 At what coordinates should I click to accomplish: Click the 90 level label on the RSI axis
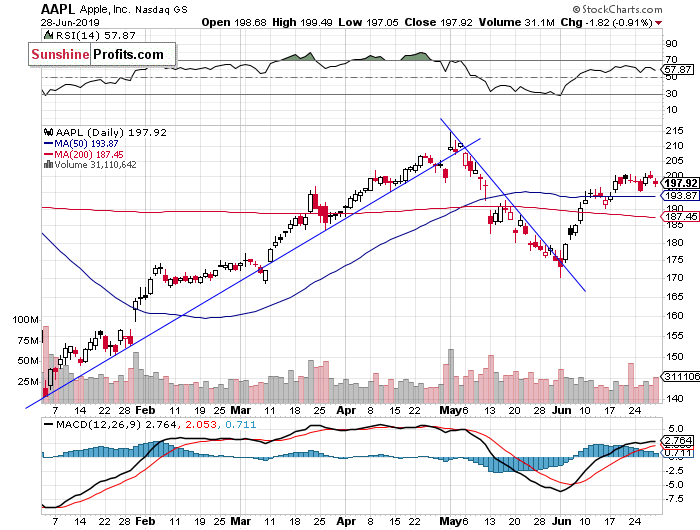(x=671, y=44)
